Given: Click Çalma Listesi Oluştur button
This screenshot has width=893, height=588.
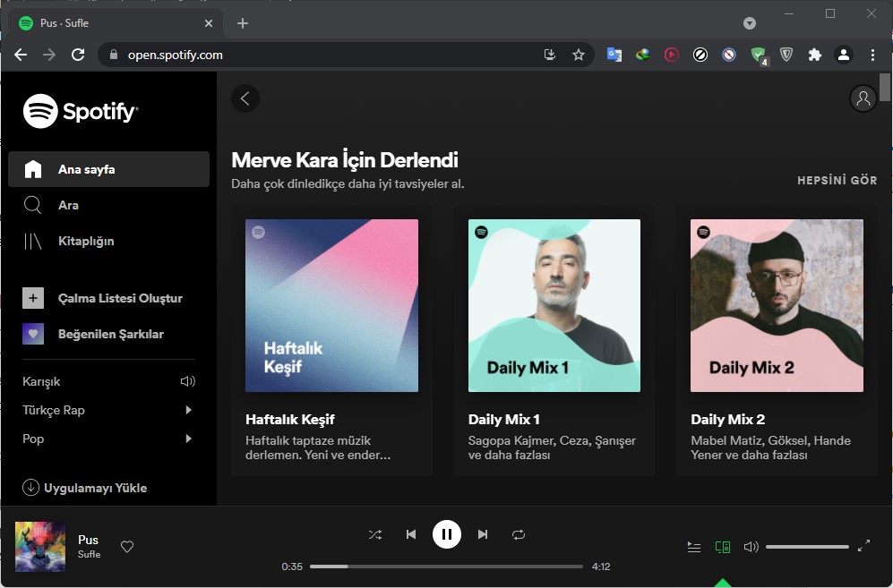Looking at the screenshot, I should [120, 298].
